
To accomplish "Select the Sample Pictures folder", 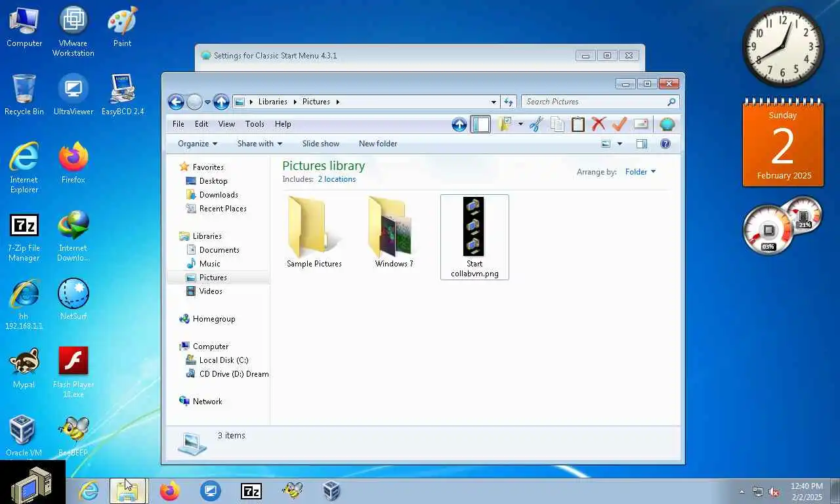I will 314,232.
